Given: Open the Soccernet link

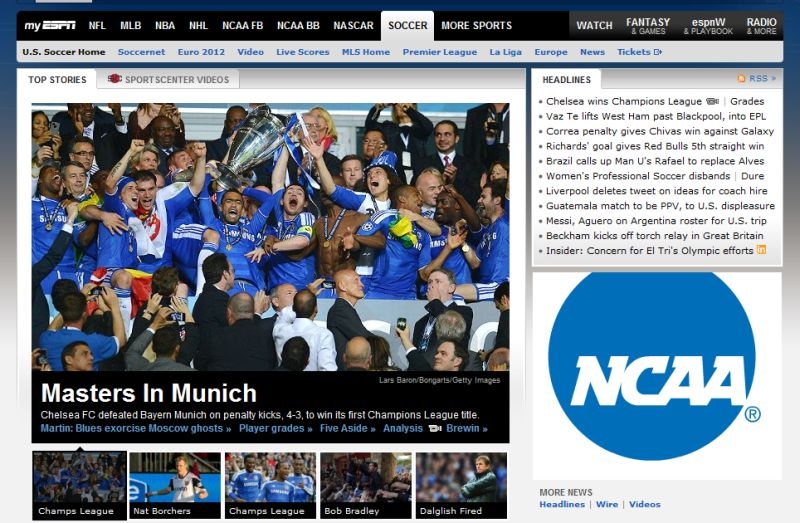Looking at the screenshot, I should click(141, 52).
